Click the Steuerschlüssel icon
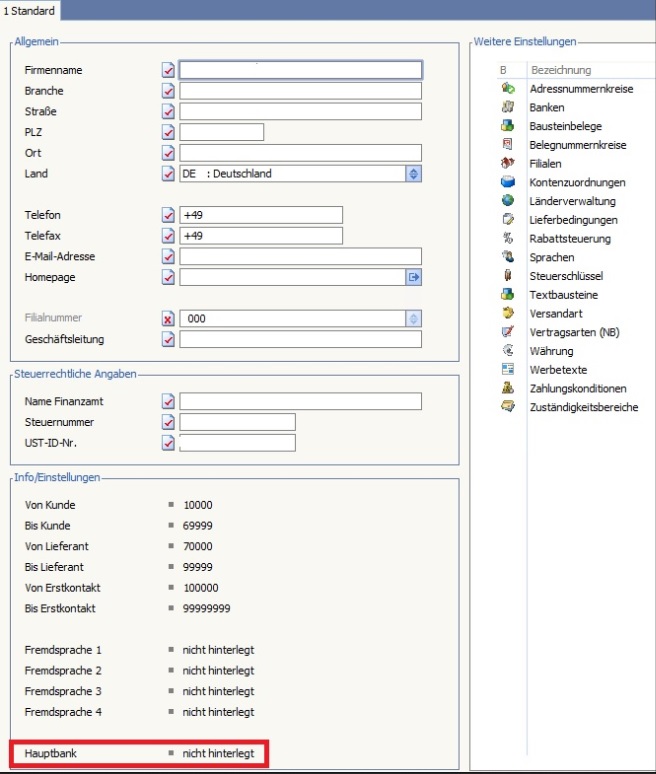The height and width of the screenshot is (774, 656). (507, 276)
